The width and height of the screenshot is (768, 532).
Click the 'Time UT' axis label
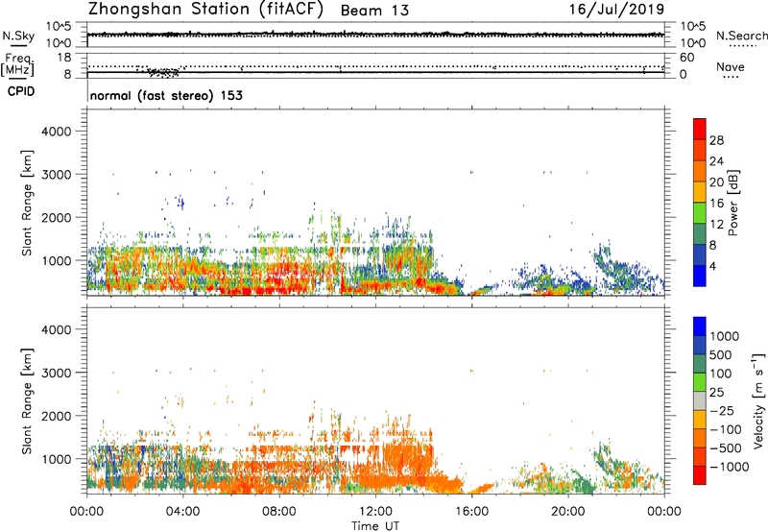point(375,525)
